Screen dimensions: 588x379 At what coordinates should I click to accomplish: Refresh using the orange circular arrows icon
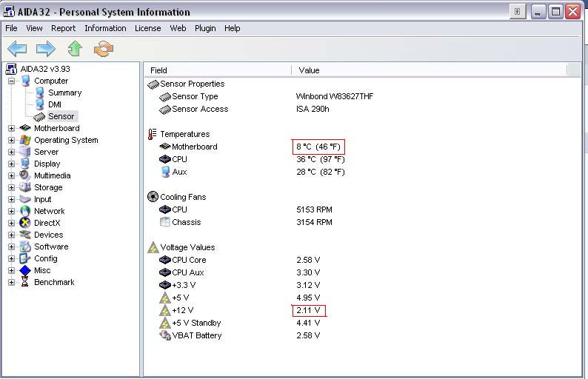tap(104, 49)
